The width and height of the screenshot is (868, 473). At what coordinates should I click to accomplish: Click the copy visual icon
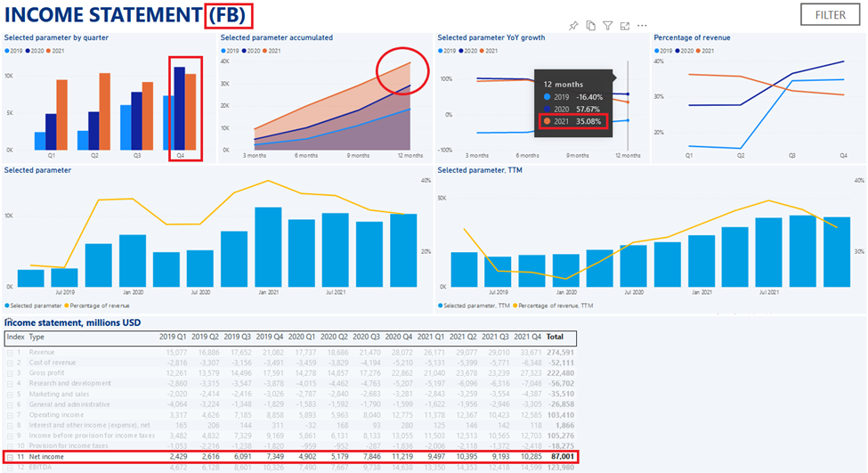591,27
